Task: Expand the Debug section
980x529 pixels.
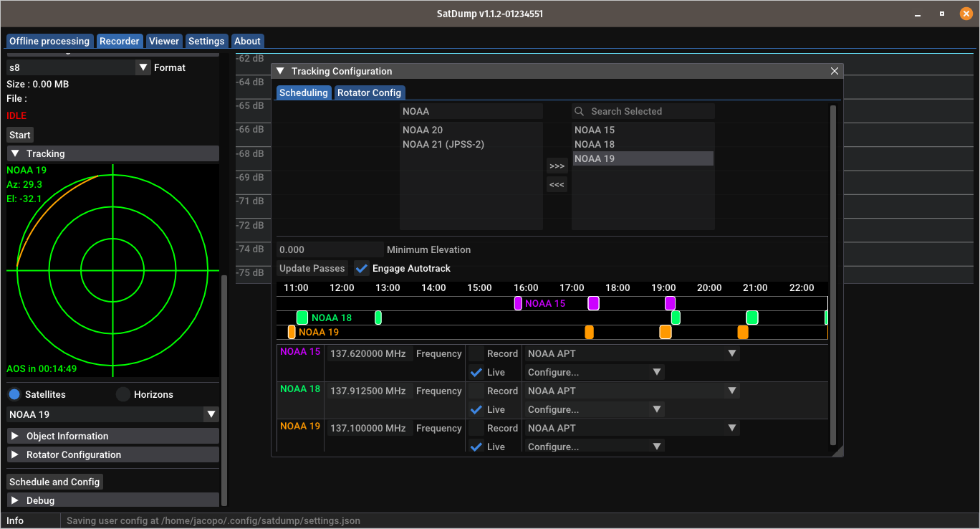Action: 113,500
